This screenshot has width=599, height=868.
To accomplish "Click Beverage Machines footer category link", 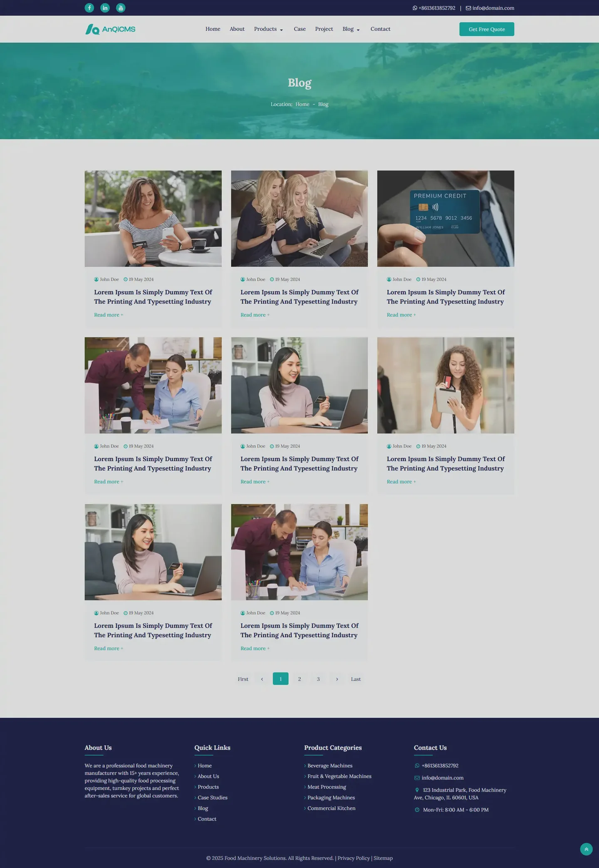I will pos(329,765).
